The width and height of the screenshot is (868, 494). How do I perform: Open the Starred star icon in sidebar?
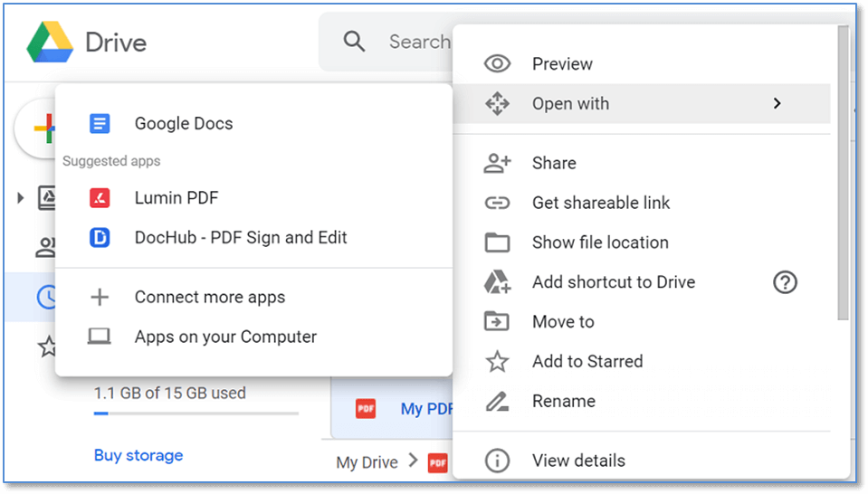point(48,347)
